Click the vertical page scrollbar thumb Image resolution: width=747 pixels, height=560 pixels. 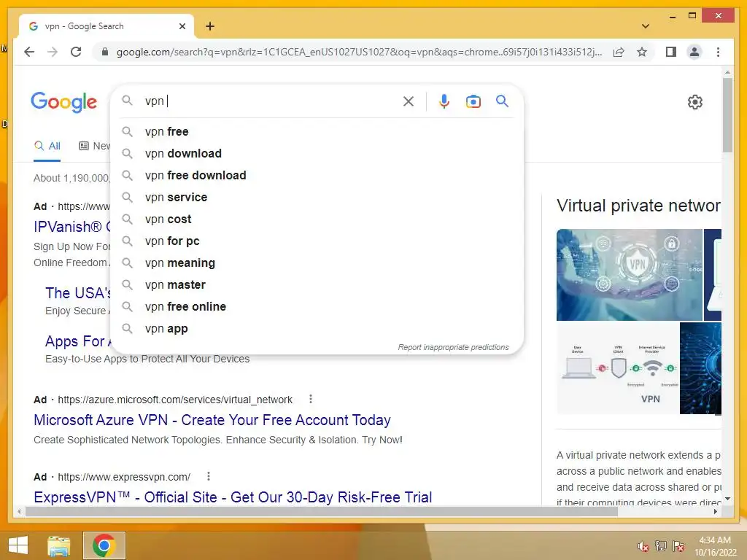(x=727, y=114)
